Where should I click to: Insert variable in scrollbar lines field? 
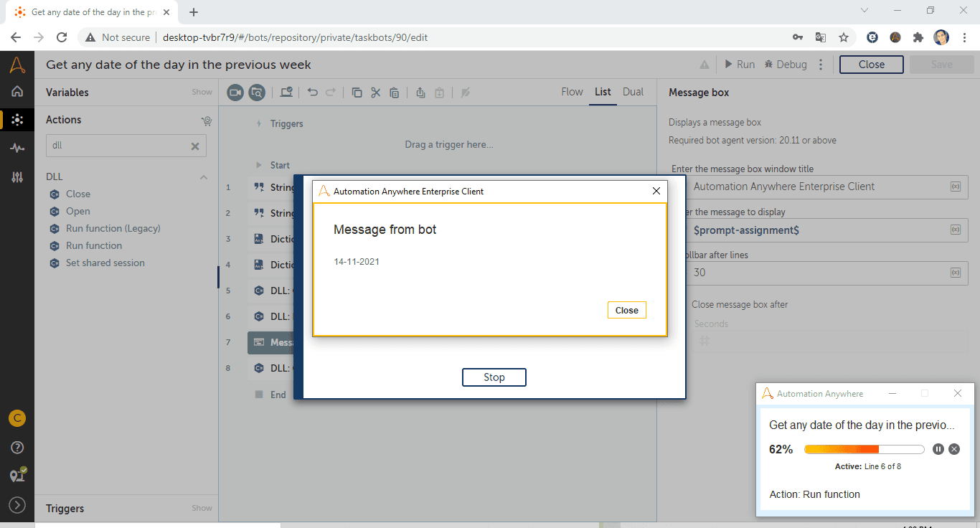point(955,273)
